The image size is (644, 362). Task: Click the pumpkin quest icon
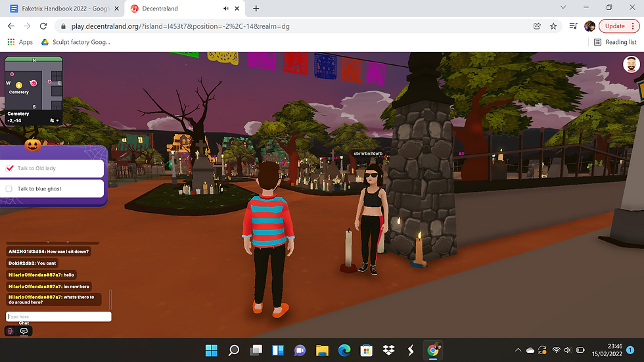[x=33, y=145]
